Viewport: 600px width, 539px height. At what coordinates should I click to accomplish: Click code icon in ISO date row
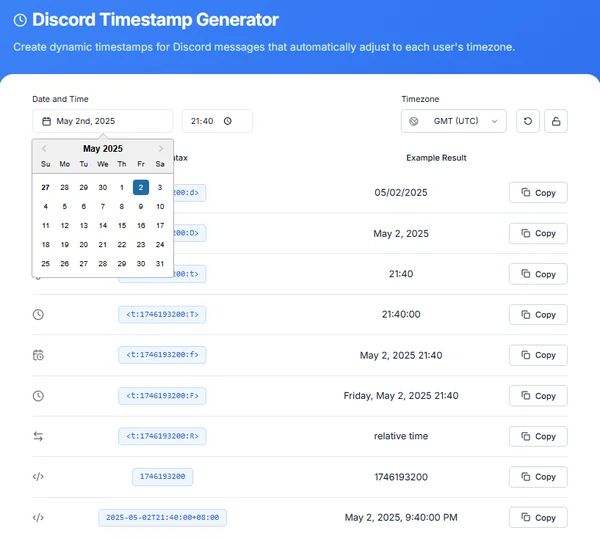coord(38,518)
